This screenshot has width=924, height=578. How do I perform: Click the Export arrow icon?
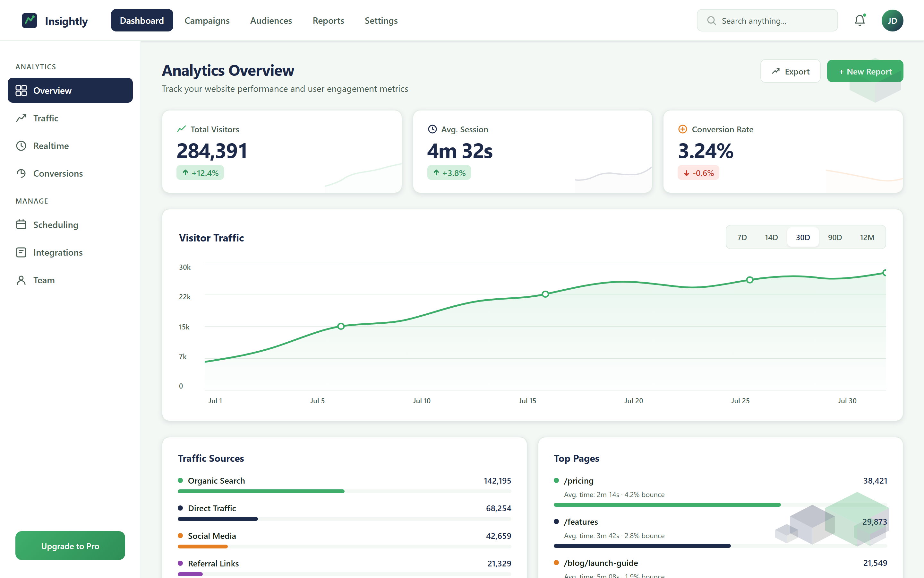tap(775, 72)
